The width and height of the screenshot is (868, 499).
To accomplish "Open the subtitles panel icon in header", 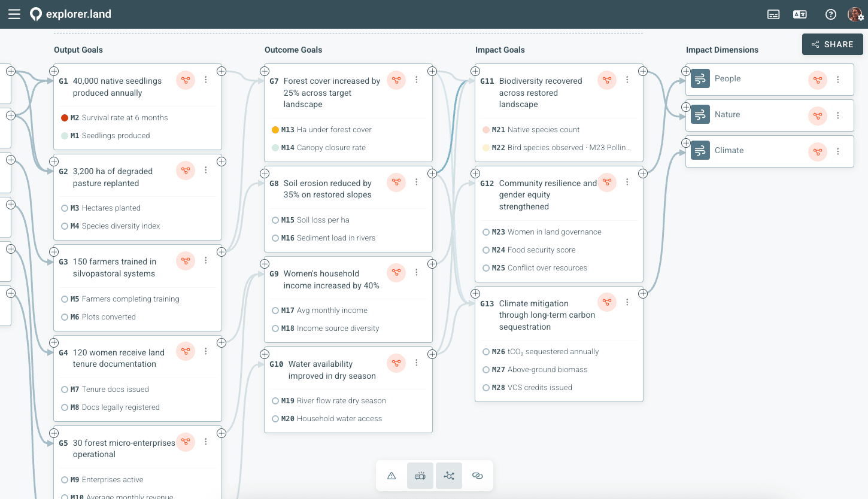I will click(x=773, y=15).
